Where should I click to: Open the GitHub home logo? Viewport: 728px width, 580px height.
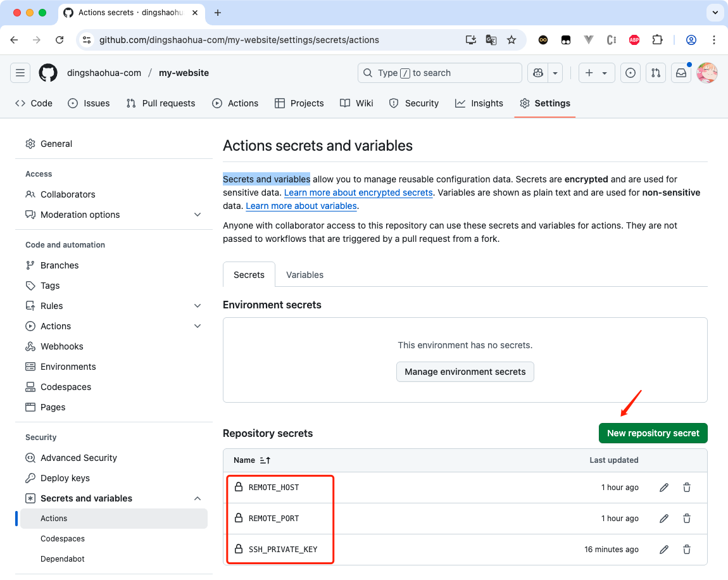pyautogui.click(x=48, y=73)
